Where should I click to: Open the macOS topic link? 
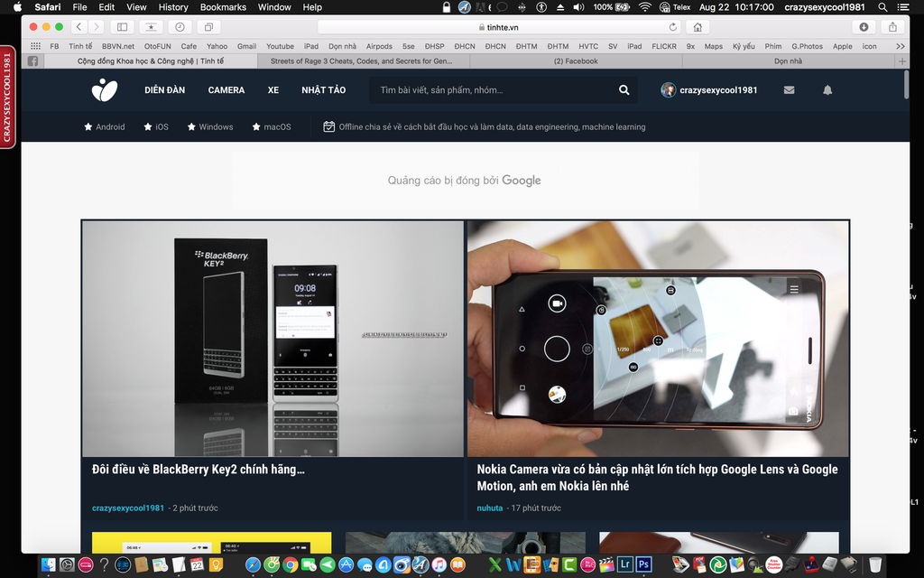pos(272,126)
